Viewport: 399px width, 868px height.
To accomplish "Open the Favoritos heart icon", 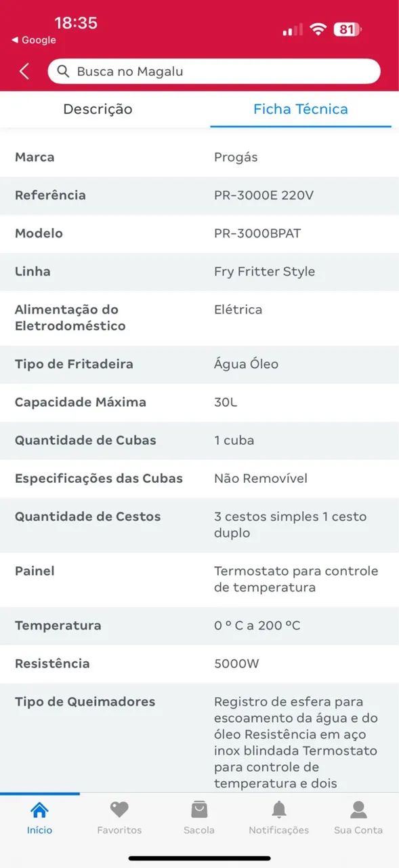I will click(x=119, y=811).
